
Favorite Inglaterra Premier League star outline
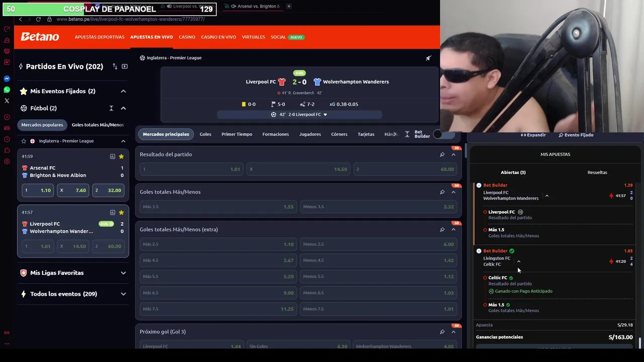pyautogui.click(x=24, y=141)
